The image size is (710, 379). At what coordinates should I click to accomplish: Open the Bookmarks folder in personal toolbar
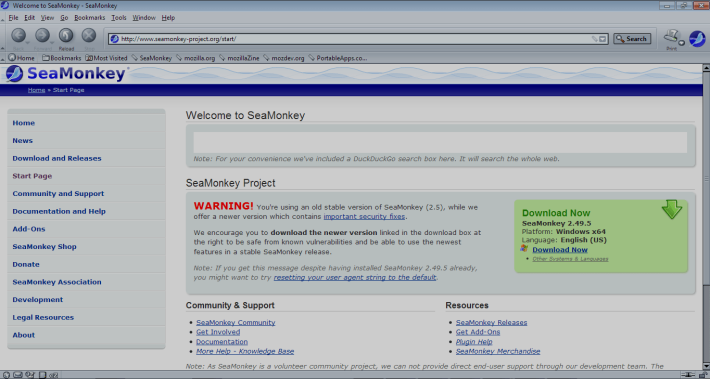pos(62,58)
